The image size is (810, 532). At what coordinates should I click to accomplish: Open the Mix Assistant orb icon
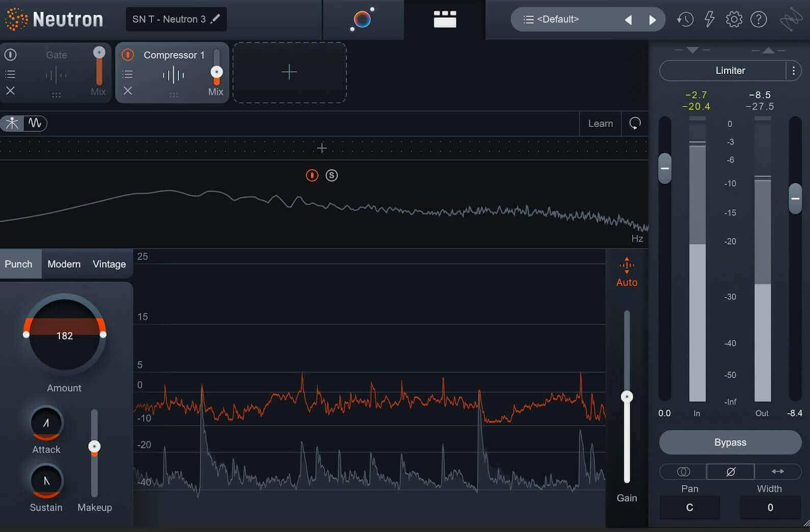362,19
